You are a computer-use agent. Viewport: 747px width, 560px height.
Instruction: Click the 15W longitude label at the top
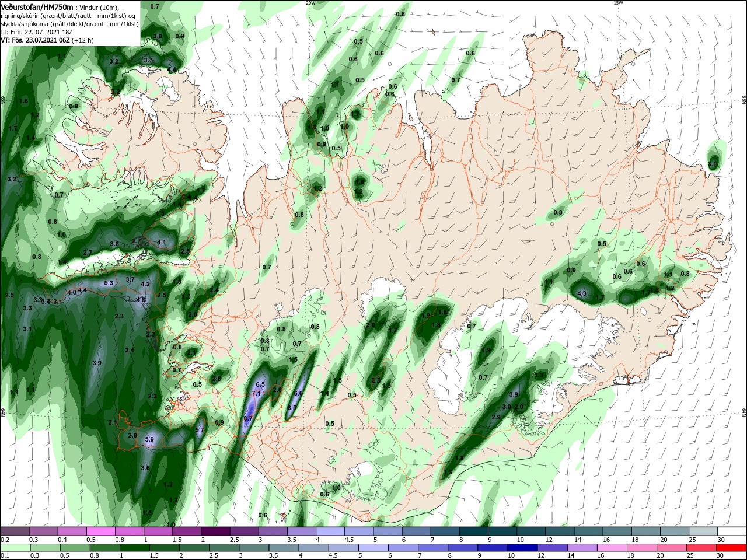pos(618,3)
